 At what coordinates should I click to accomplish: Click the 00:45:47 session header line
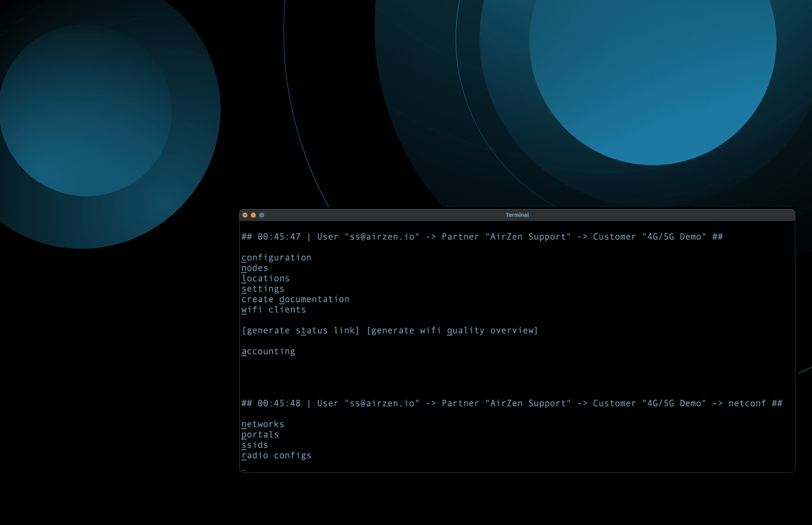tap(481, 236)
